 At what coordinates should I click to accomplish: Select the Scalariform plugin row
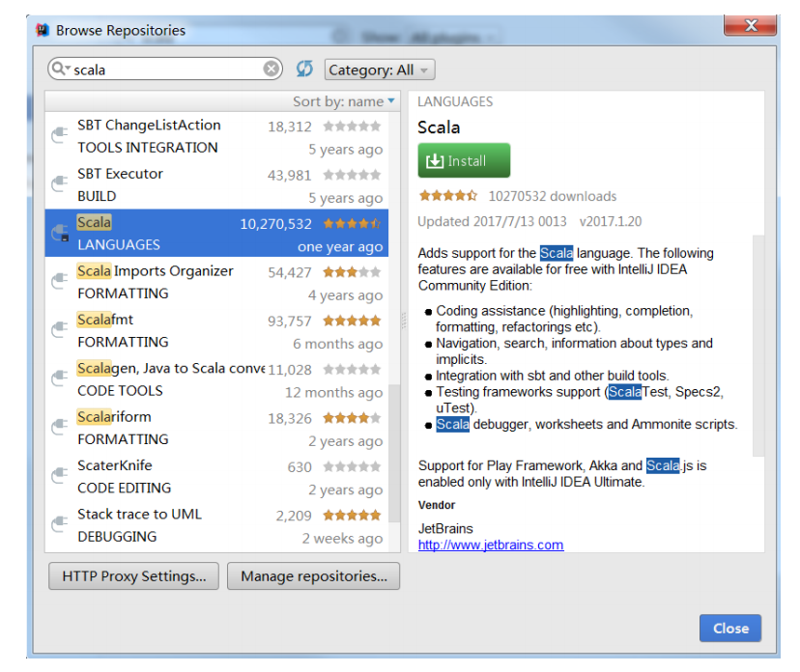[216, 428]
